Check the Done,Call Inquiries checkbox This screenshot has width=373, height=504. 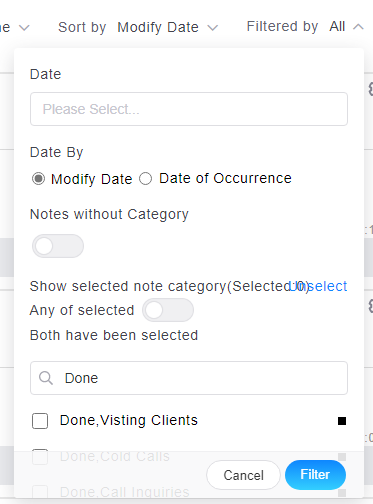(x=40, y=492)
